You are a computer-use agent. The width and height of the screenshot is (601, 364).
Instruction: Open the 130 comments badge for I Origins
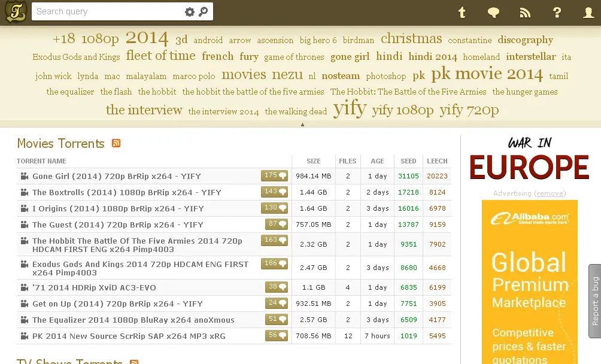[274, 208]
